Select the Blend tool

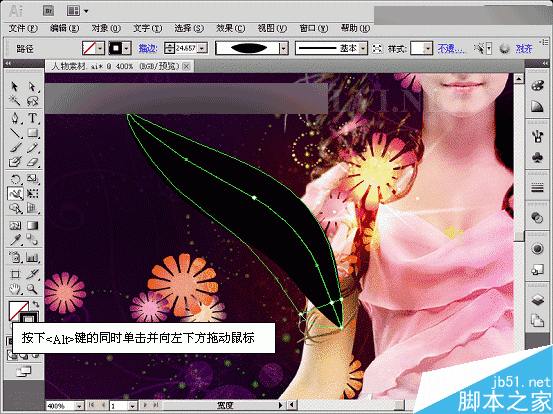pyautogui.click(x=32, y=240)
